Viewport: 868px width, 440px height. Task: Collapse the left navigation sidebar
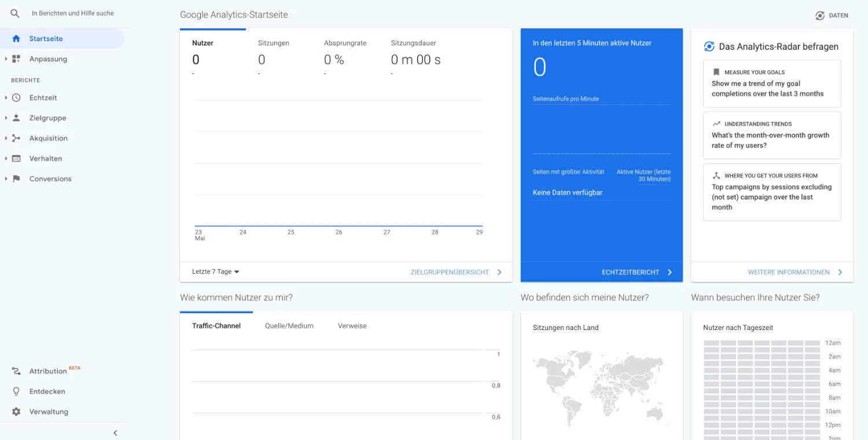(x=115, y=432)
